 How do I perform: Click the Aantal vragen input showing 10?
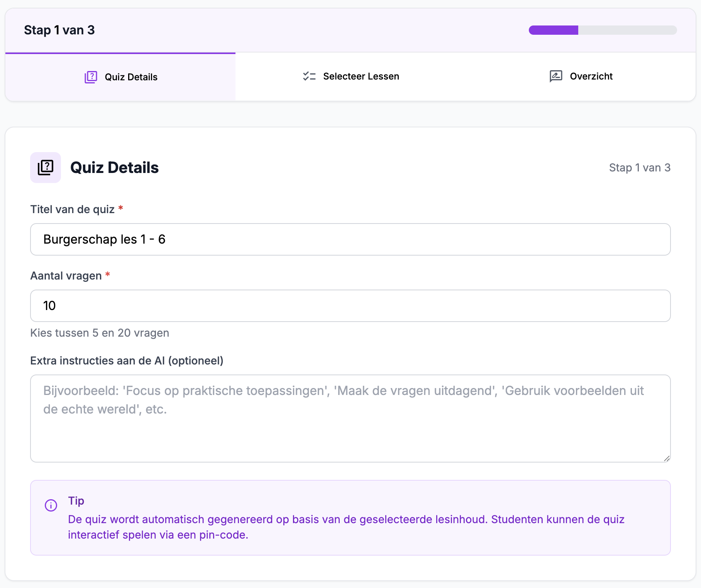click(350, 306)
